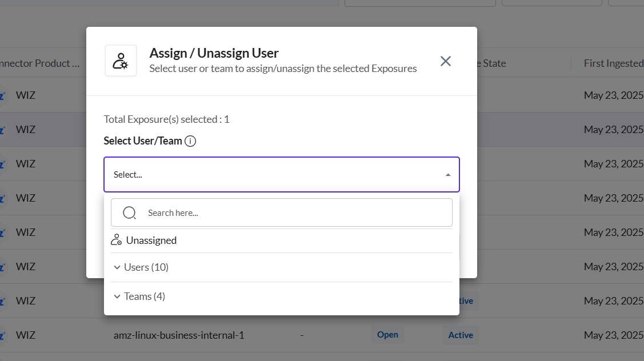Click the Teams (4) chevron
This screenshot has height=361, width=644.
pyautogui.click(x=117, y=296)
